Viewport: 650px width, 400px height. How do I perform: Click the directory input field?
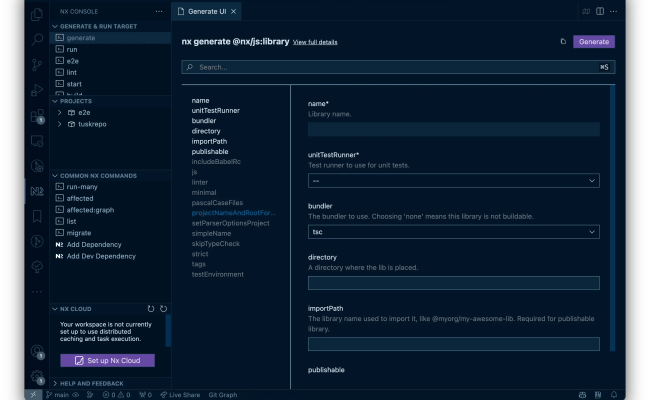tap(454, 283)
